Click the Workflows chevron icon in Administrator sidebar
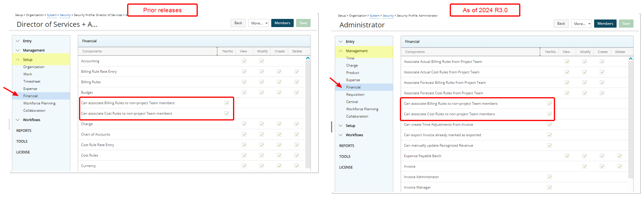The height and width of the screenshot is (197, 644). (x=341, y=135)
